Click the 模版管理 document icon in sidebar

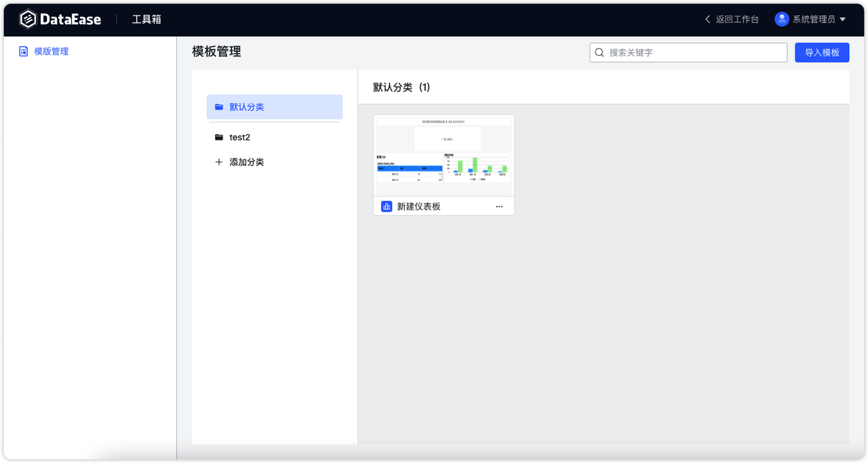23,52
